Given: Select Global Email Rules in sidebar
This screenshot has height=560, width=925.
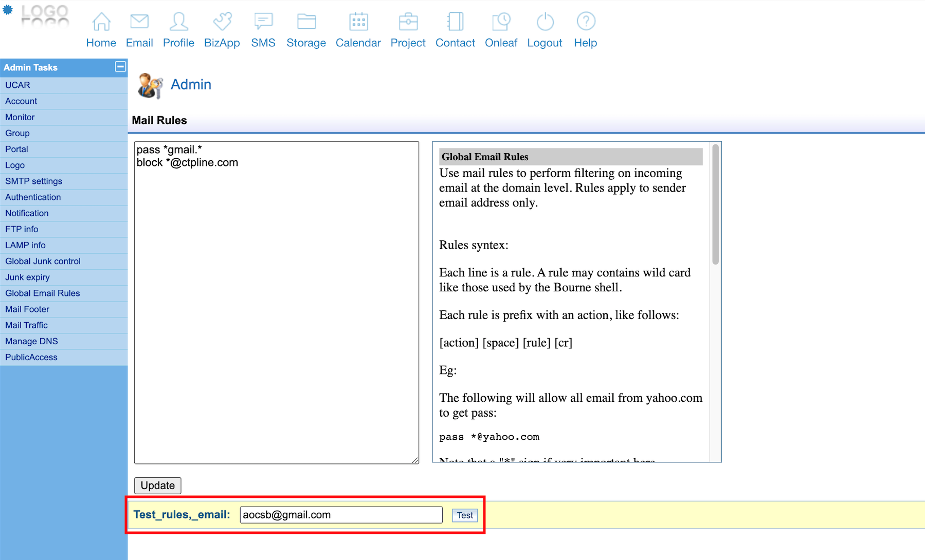Looking at the screenshot, I should coord(43,293).
